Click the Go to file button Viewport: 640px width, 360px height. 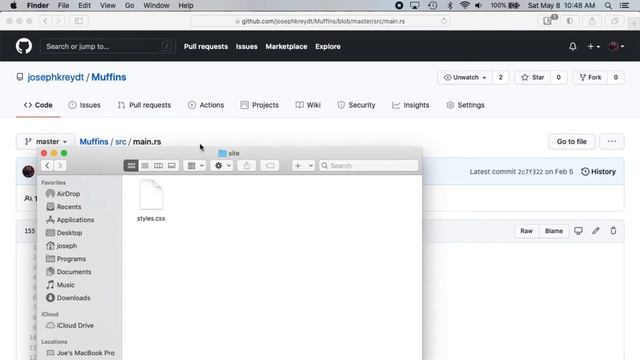(571, 141)
